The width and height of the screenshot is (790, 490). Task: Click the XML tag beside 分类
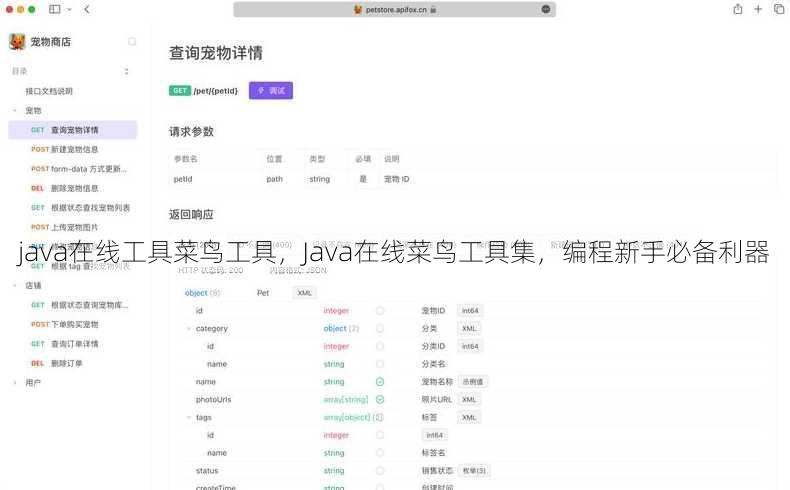(469, 328)
